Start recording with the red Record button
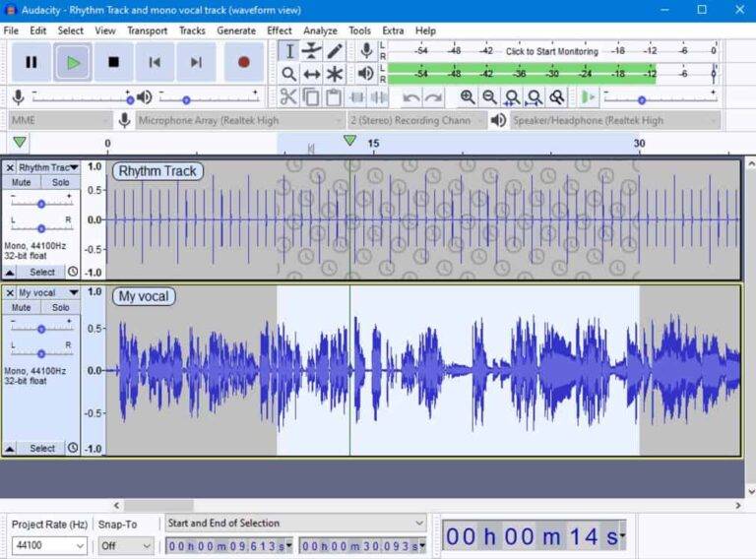756x559 pixels. [x=244, y=62]
